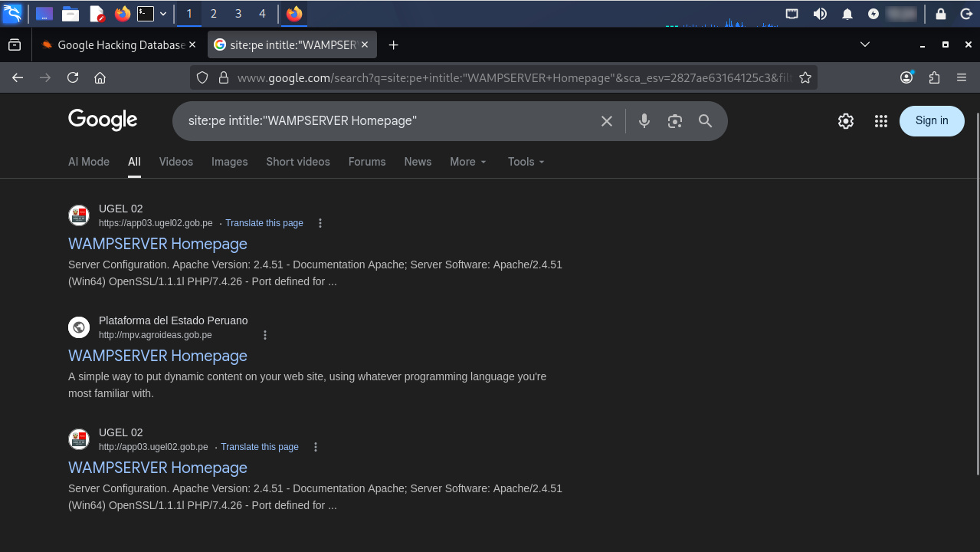
Task: Open first WAMPSERVER Homepage result link
Action: (158, 244)
